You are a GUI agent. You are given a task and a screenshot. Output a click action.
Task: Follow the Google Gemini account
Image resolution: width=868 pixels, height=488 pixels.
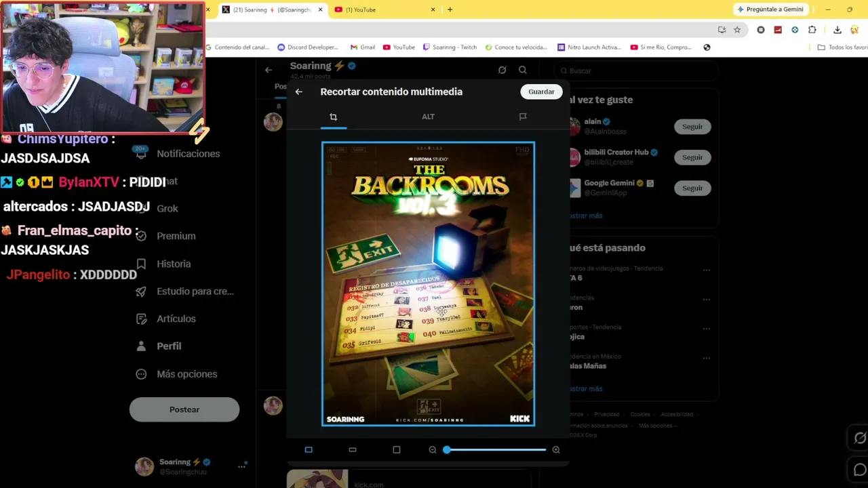tap(692, 188)
